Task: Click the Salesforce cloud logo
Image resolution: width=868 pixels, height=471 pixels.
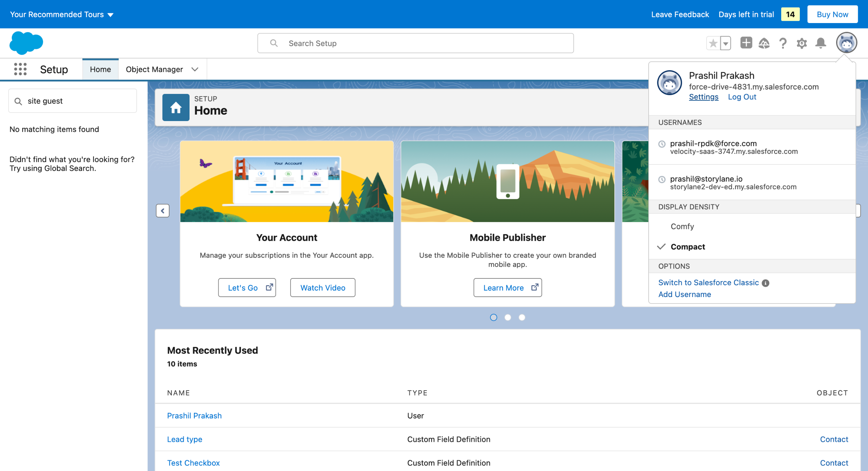Action: point(26,43)
